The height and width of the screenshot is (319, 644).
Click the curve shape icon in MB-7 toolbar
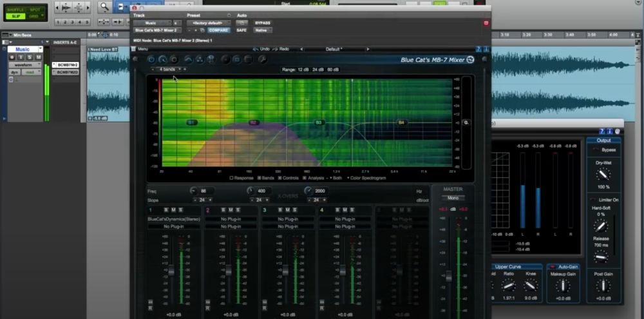coord(188,59)
